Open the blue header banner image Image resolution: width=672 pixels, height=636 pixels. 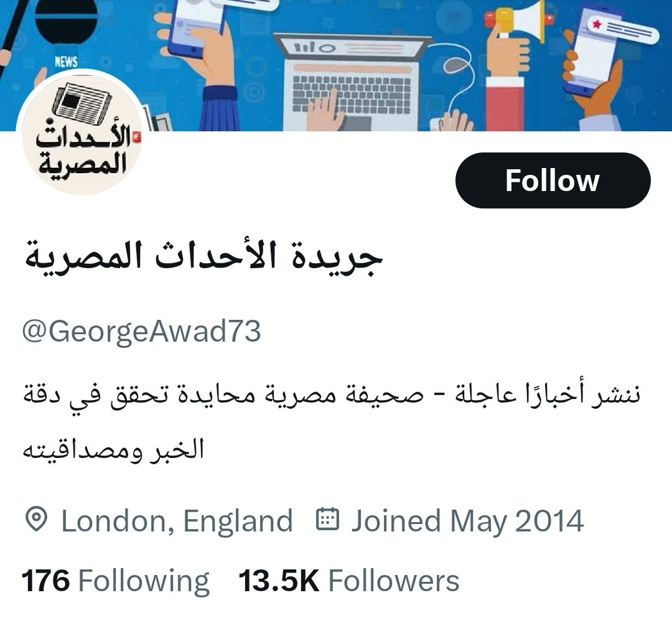[336, 65]
